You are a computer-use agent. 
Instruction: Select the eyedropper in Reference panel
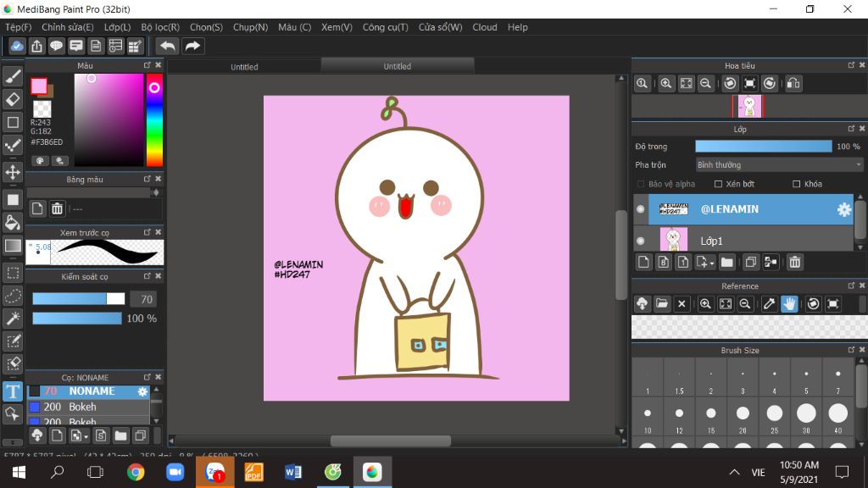pos(770,304)
